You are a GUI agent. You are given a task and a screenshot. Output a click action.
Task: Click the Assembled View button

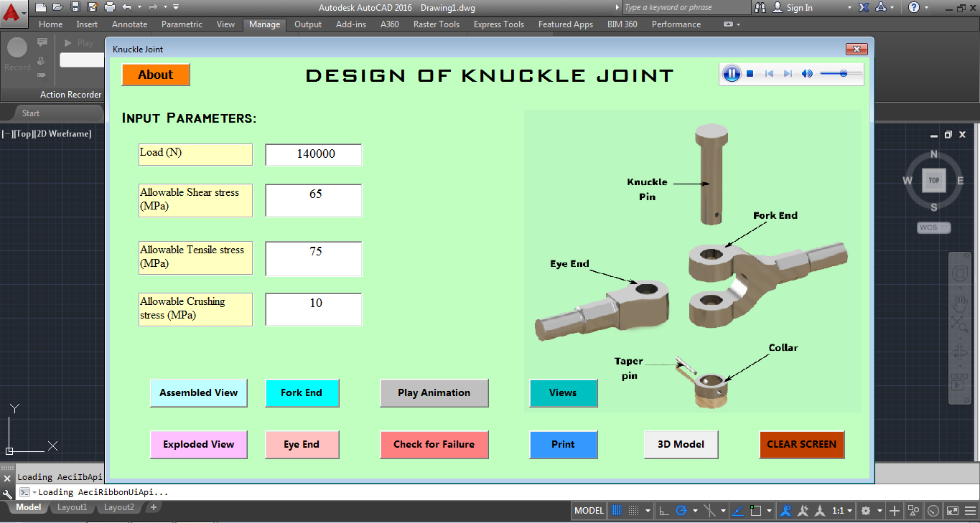click(199, 393)
